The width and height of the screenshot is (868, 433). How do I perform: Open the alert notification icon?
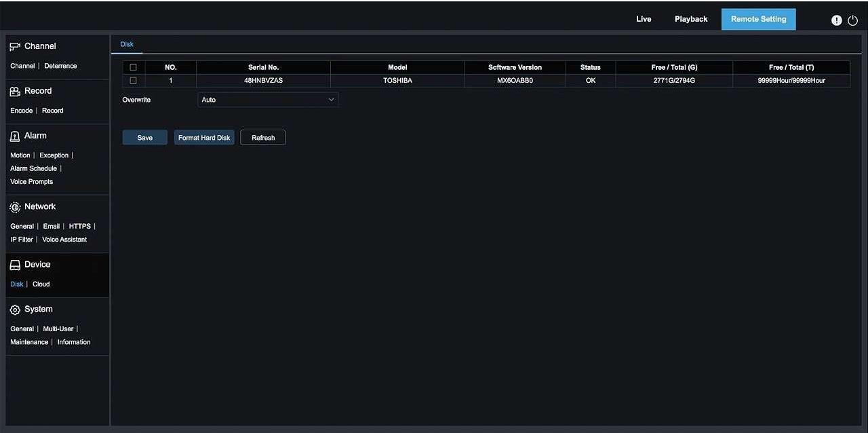pos(836,20)
